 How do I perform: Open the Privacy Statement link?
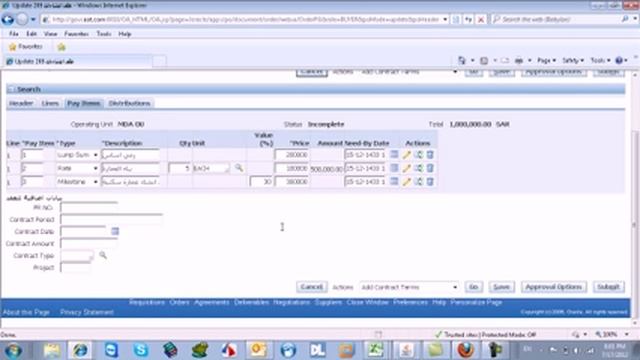[87, 312]
